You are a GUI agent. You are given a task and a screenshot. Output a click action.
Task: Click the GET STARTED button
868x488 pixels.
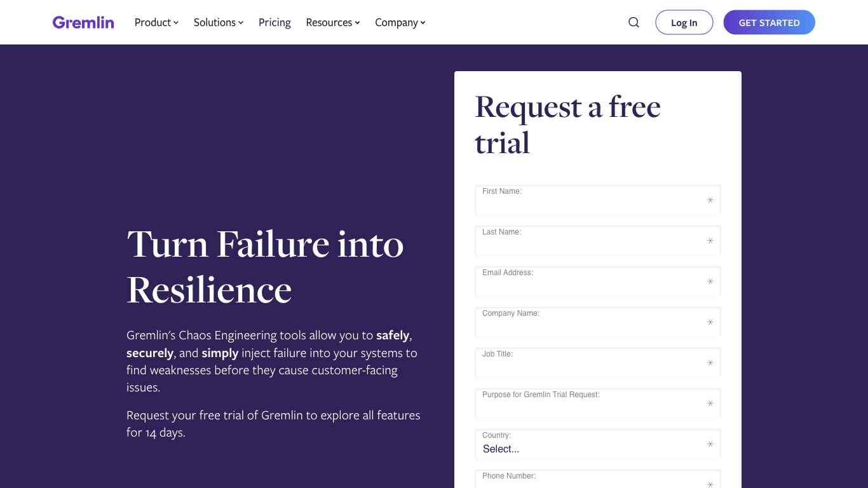coord(769,22)
